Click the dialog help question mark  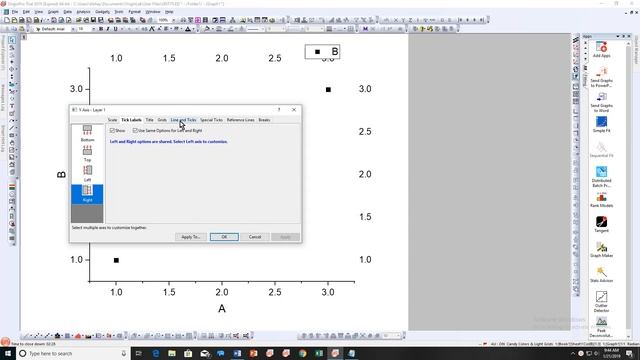tap(279, 110)
